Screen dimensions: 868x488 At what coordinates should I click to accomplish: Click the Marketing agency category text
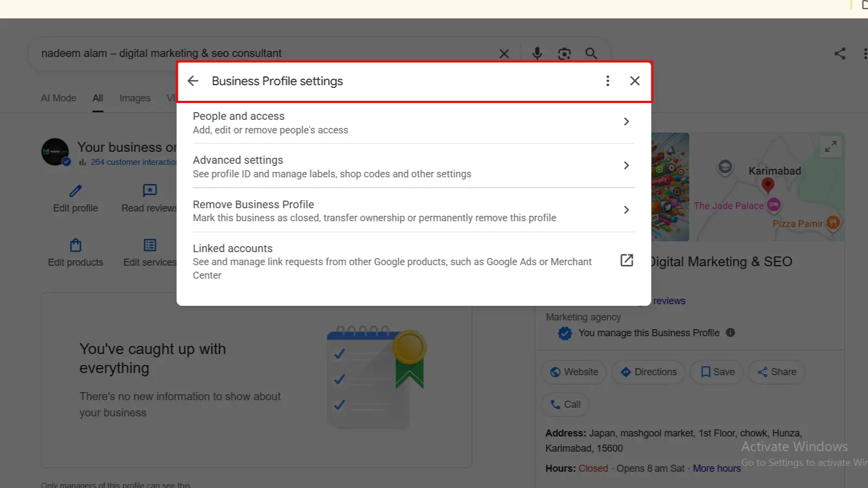tap(583, 317)
